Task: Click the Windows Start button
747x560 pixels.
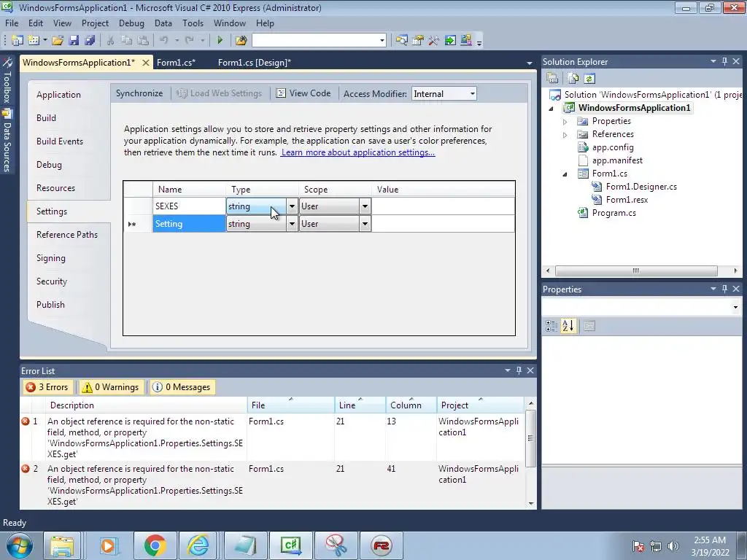Action: [x=20, y=545]
